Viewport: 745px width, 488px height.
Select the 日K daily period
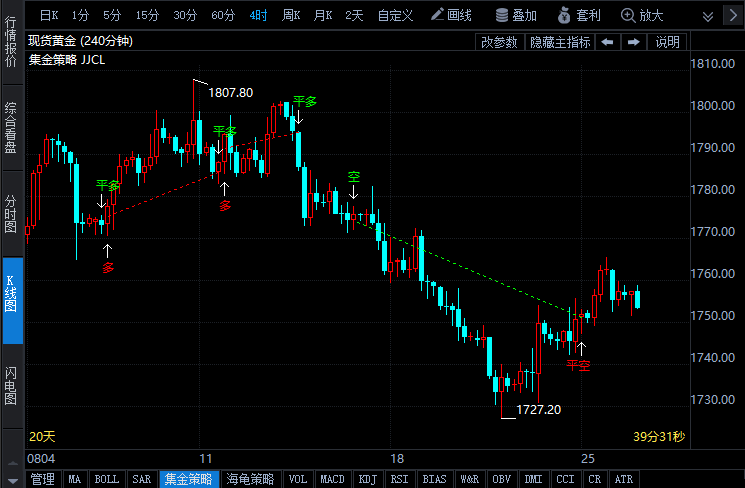tap(48, 15)
